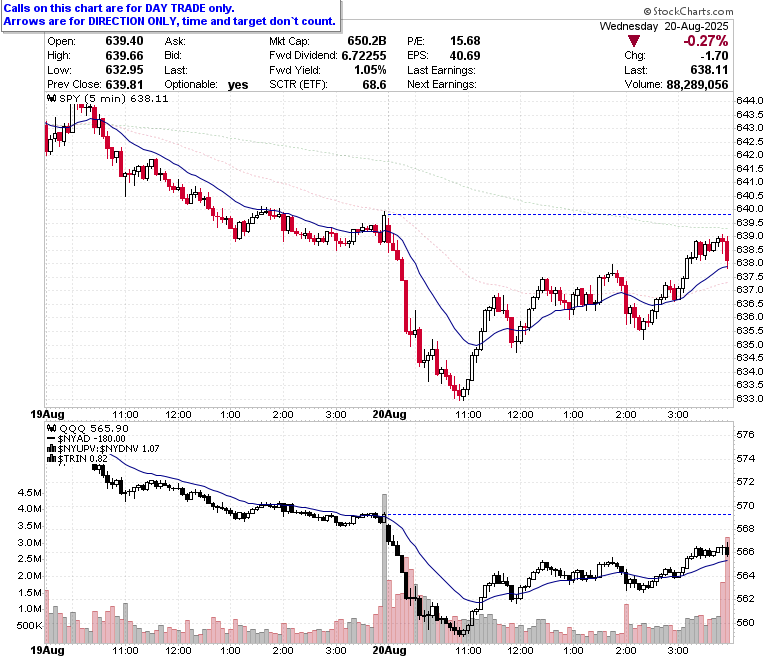Click the copyright symbol before StockCharts.com

pyautogui.click(x=647, y=11)
